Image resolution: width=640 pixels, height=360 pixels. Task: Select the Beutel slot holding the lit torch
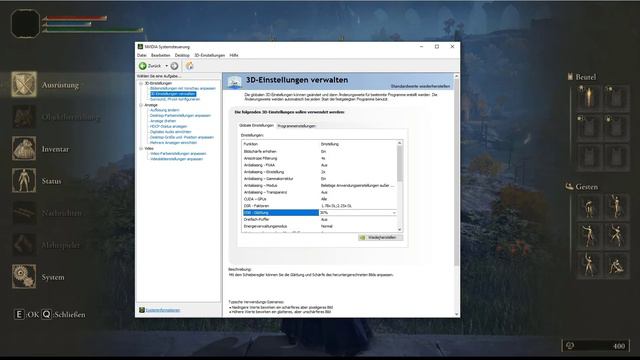588,98
